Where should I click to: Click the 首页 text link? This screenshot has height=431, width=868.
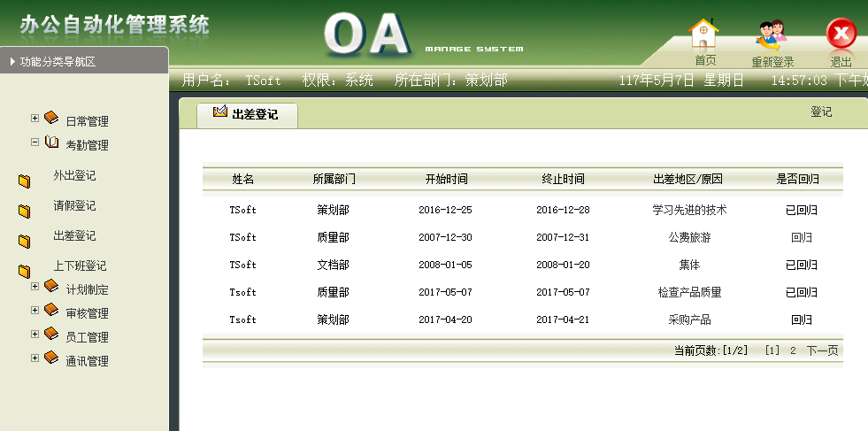tap(705, 60)
